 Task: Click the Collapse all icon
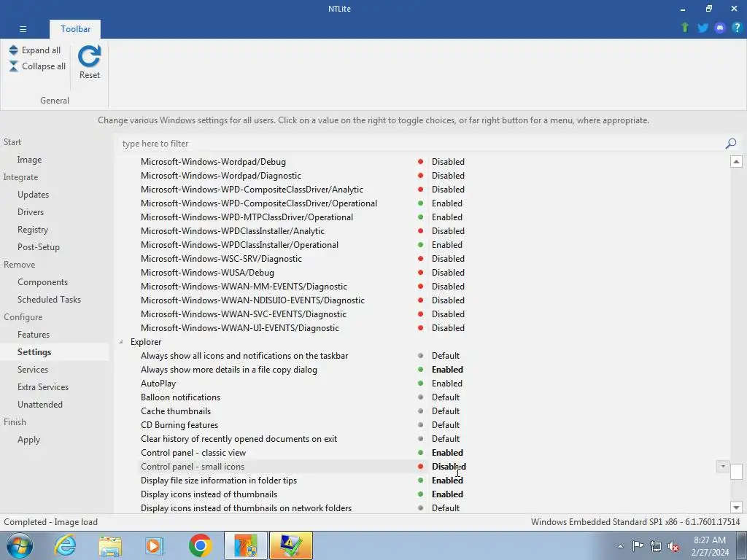(13, 66)
